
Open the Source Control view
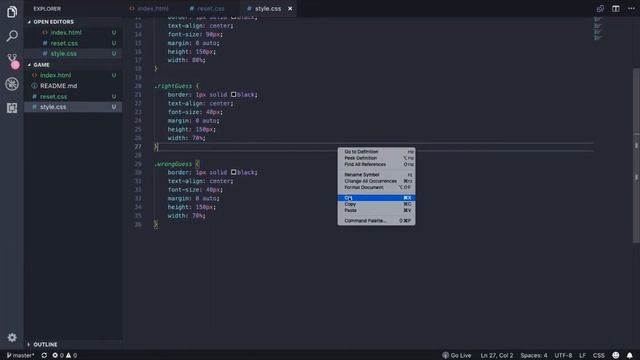click(13, 60)
